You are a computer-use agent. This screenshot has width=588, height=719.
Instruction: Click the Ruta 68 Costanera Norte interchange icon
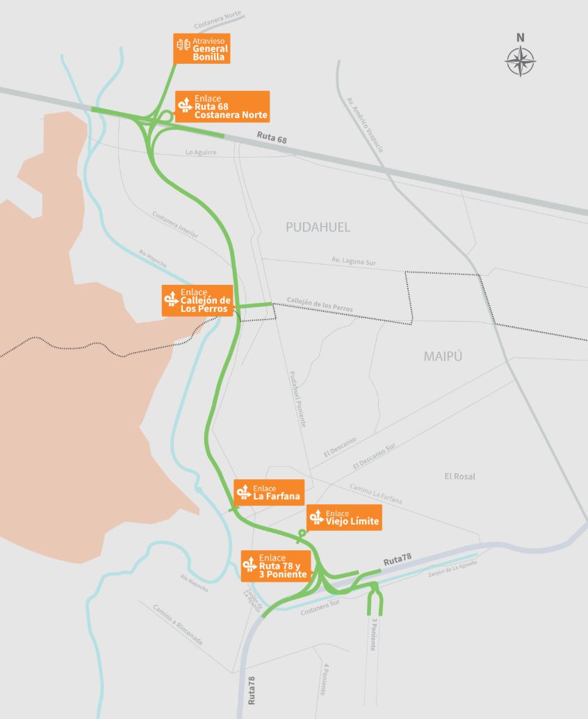(x=185, y=105)
